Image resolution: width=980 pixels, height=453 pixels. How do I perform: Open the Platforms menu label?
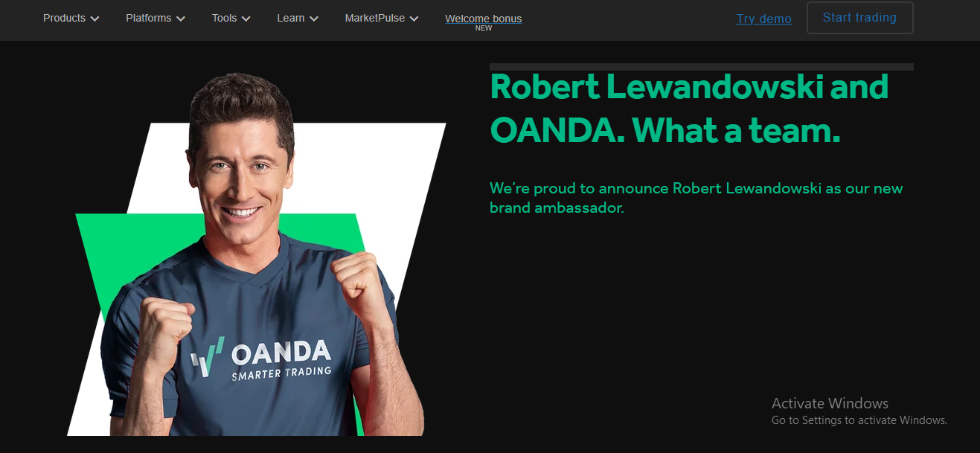point(148,18)
